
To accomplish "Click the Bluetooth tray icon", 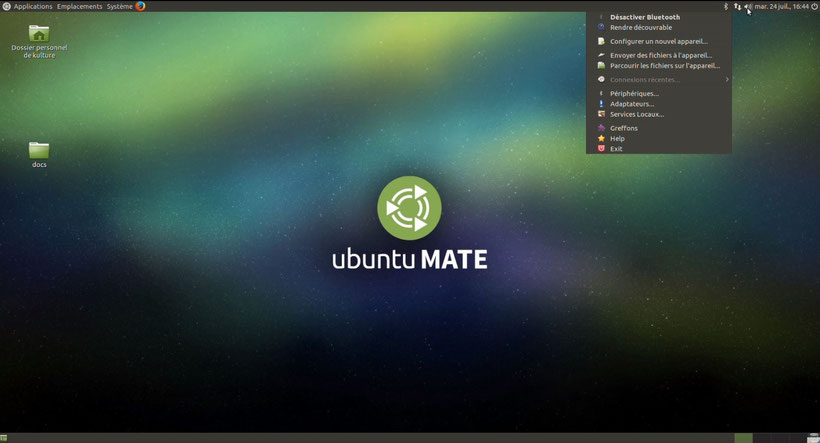I will tap(726, 6).
